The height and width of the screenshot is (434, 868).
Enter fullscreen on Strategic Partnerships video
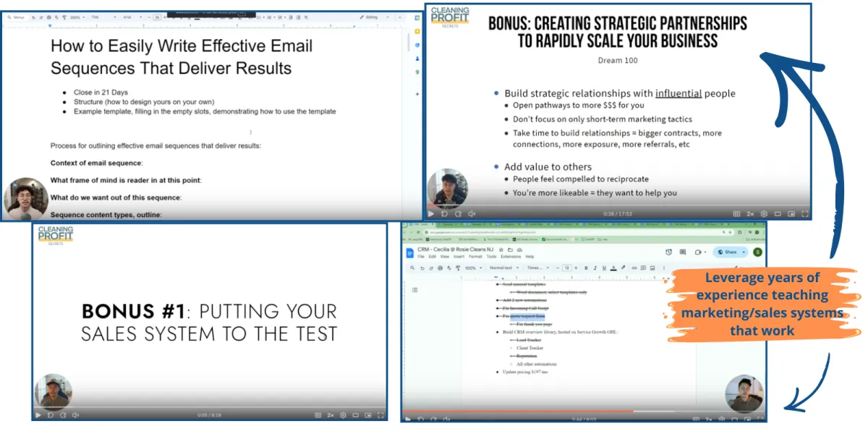(805, 213)
